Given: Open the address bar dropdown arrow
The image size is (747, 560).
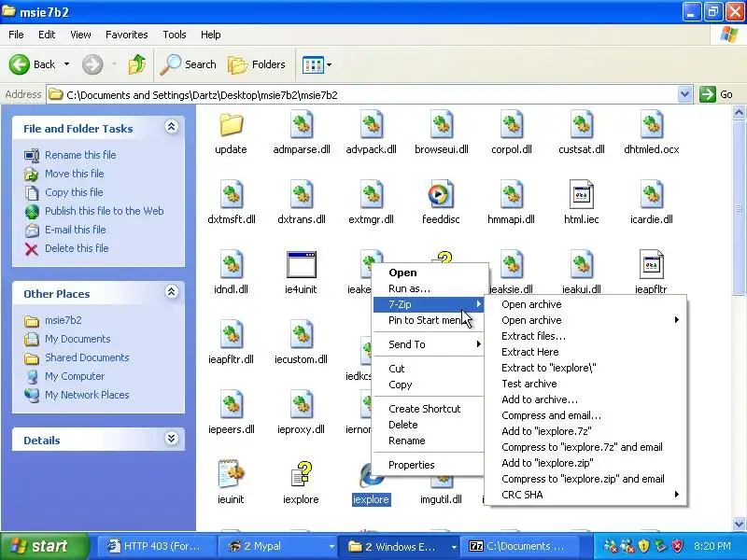Looking at the screenshot, I should (684, 94).
